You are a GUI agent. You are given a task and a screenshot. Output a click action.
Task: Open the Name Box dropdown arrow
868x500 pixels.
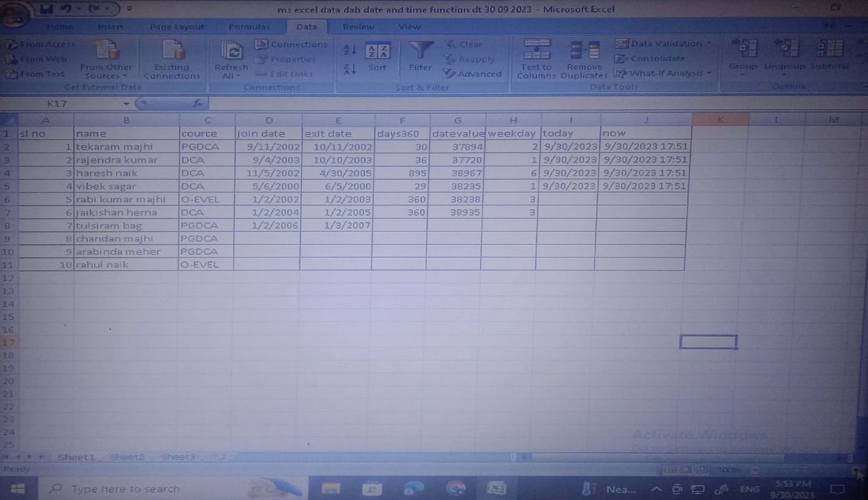click(126, 104)
